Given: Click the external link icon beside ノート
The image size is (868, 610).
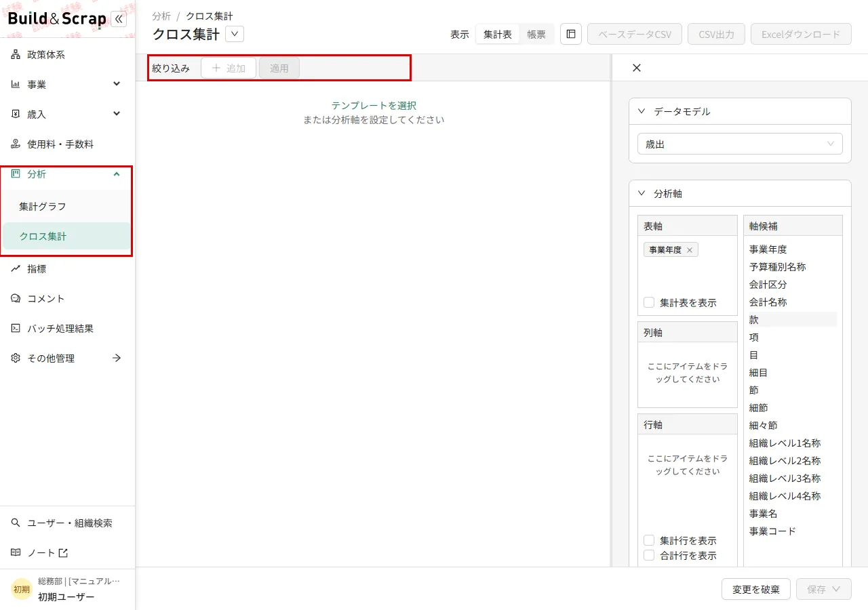Looking at the screenshot, I should pos(63,553).
